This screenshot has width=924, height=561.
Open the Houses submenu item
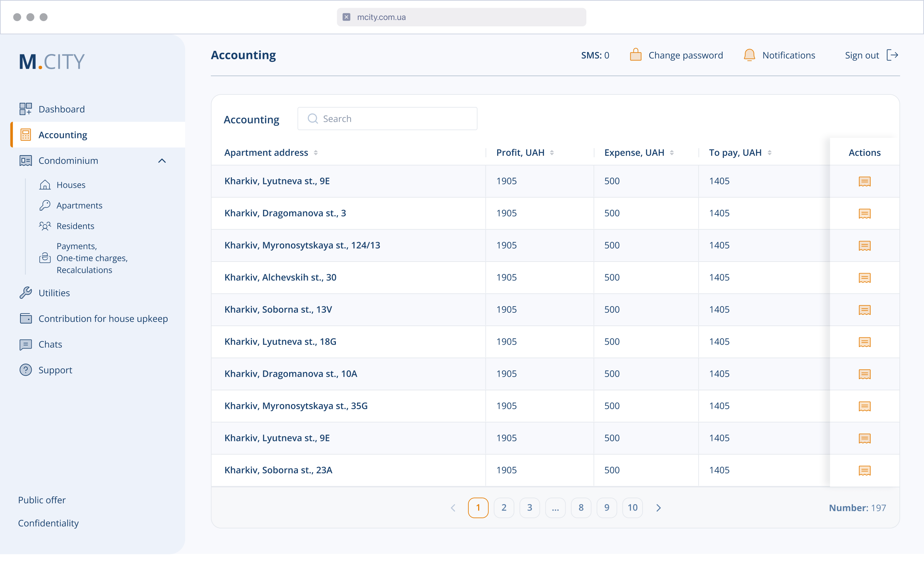(x=71, y=185)
